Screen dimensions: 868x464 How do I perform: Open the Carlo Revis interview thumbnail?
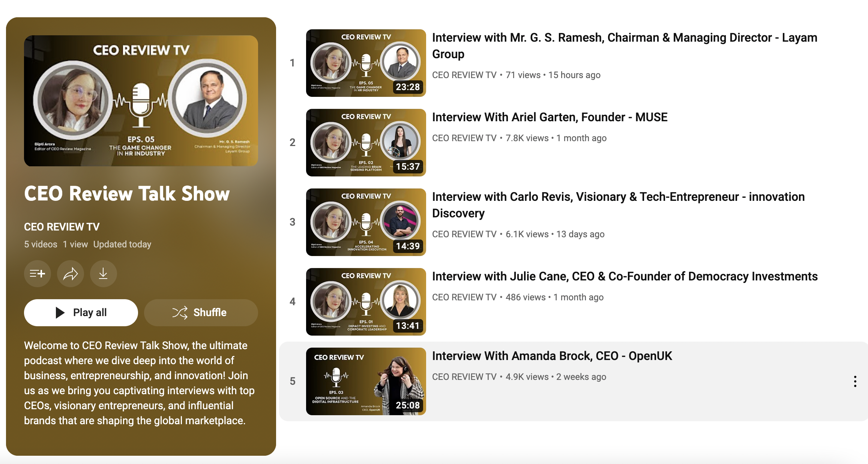[366, 222]
